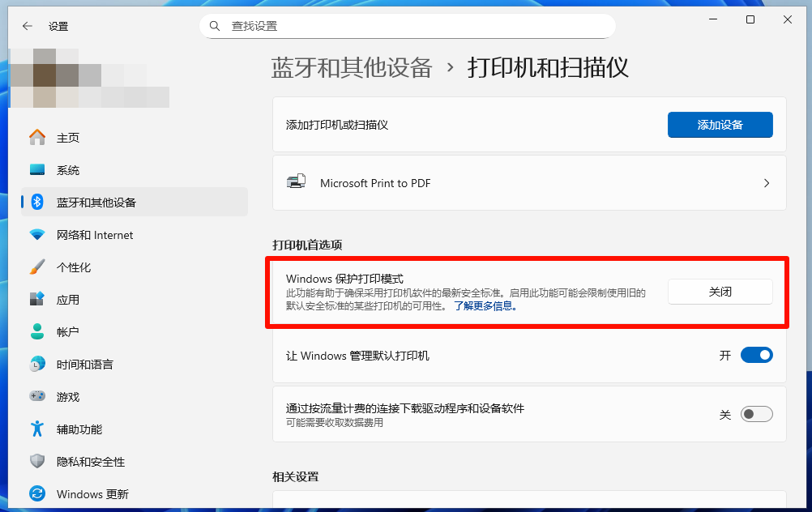This screenshot has height=512, width=812.
Task: Enable metered connection driver download switch
Action: (x=757, y=414)
